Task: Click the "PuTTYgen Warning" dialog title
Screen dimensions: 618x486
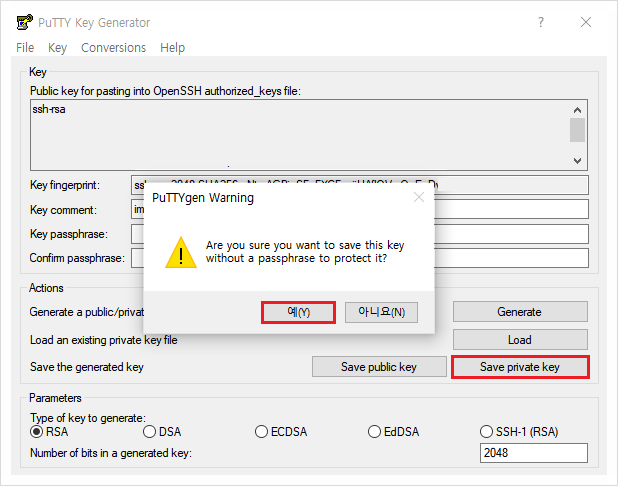Action: pos(203,197)
